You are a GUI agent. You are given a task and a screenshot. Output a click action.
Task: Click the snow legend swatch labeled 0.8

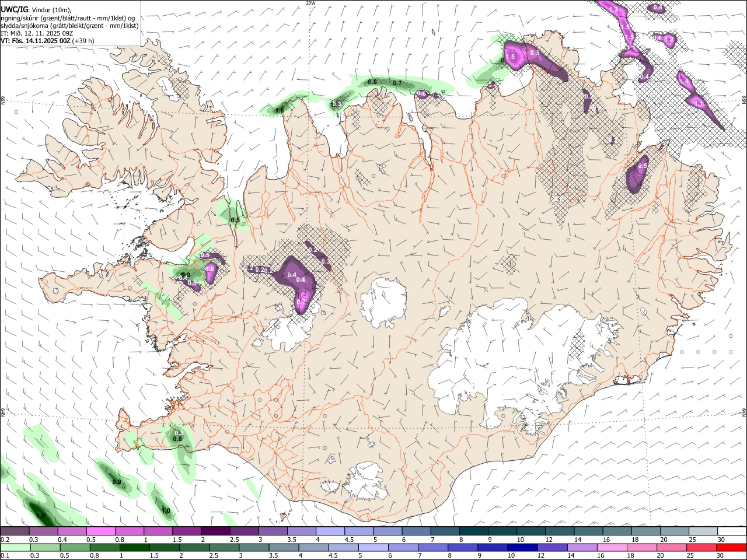pyautogui.click(x=130, y=531)
